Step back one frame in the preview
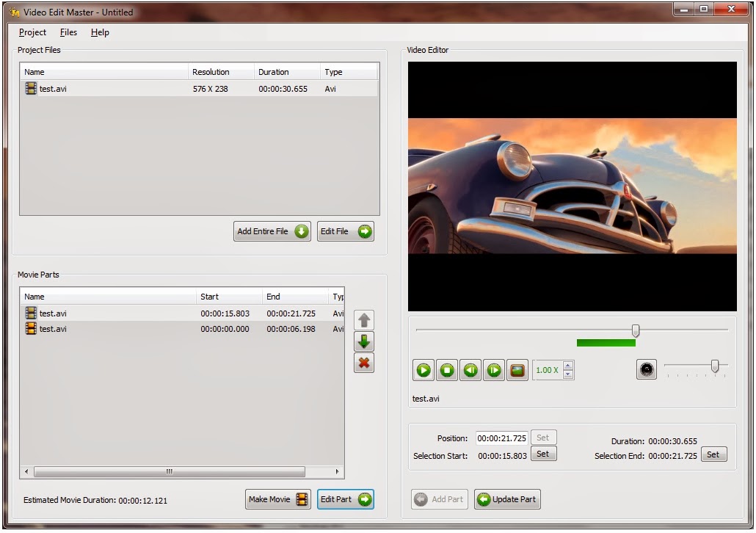The height and width of the screenshot is (533, 756). coord(470,370)
